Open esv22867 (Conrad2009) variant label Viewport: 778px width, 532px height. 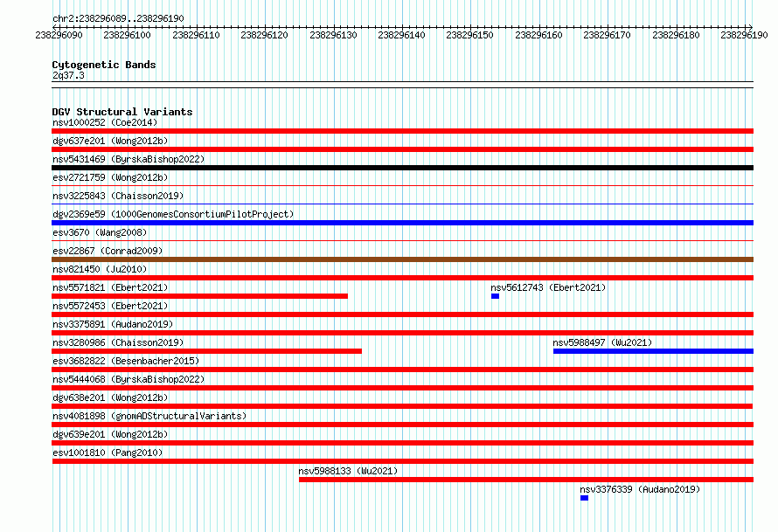[108, 251]
